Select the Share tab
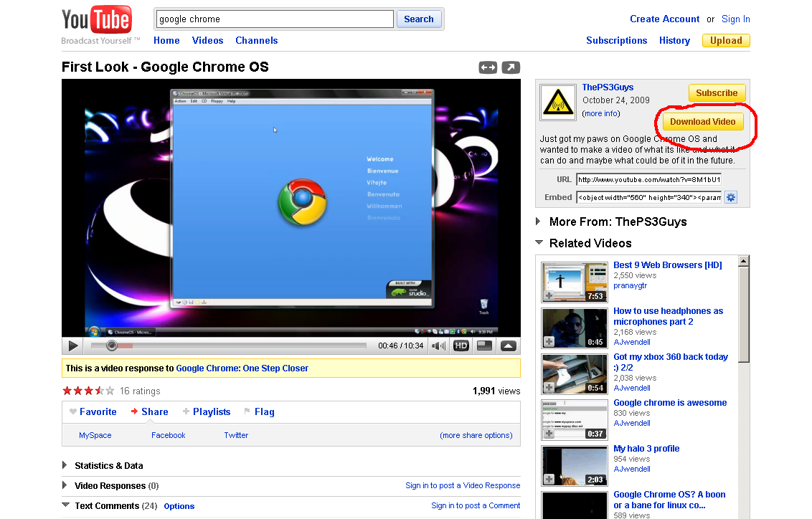The image size is (812, 519). pyautogui.click(x=150, y=412)
